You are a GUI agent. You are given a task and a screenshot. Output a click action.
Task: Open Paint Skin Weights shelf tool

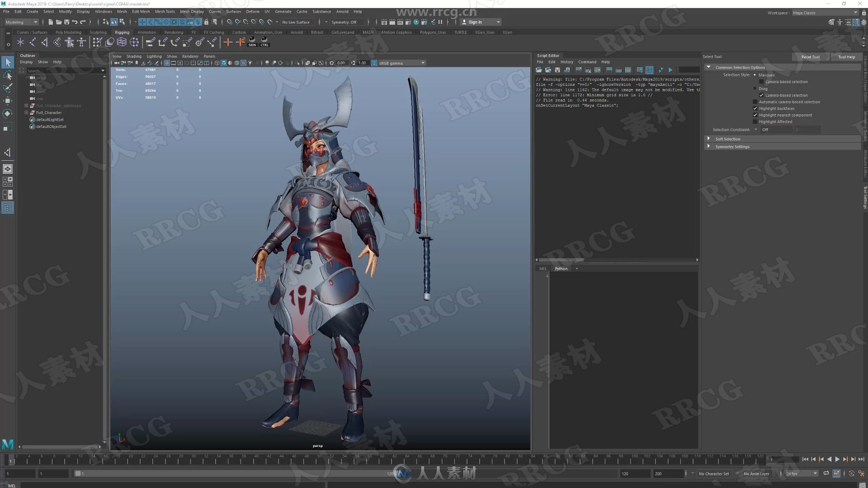(97, 42)
